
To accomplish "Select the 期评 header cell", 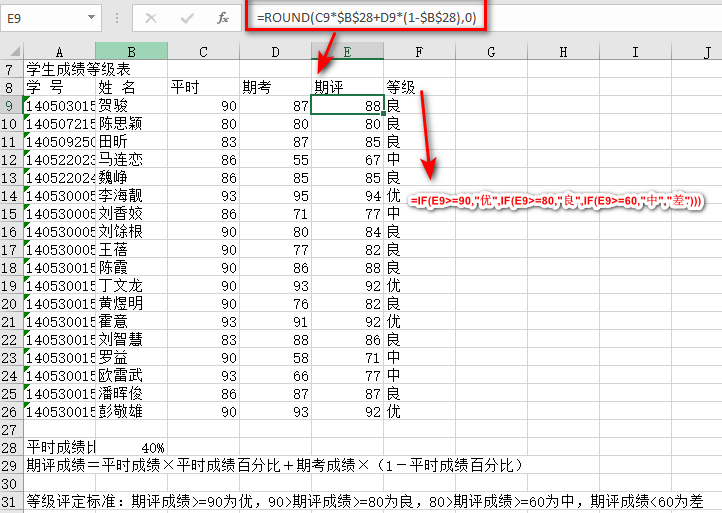I will [x=347, y=88].
